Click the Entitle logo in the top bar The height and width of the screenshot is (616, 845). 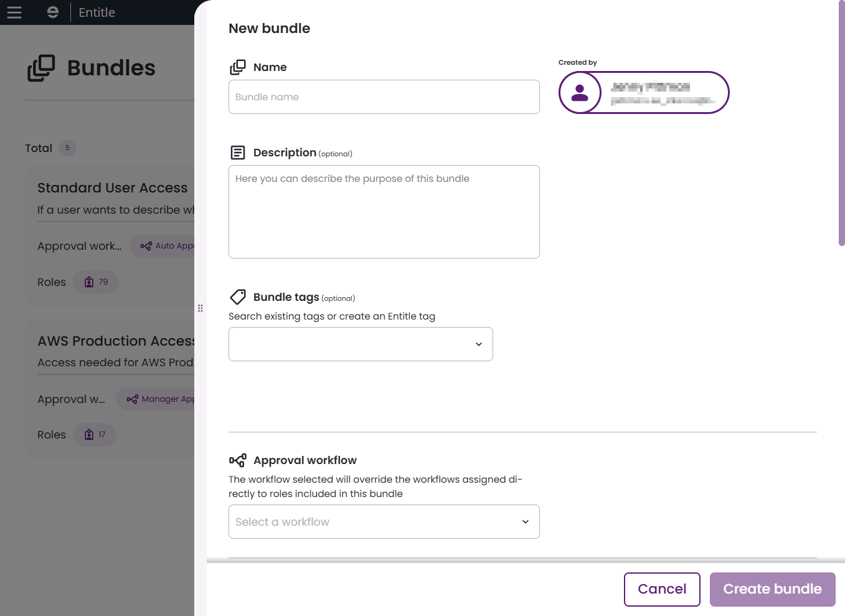pos(53,12)
